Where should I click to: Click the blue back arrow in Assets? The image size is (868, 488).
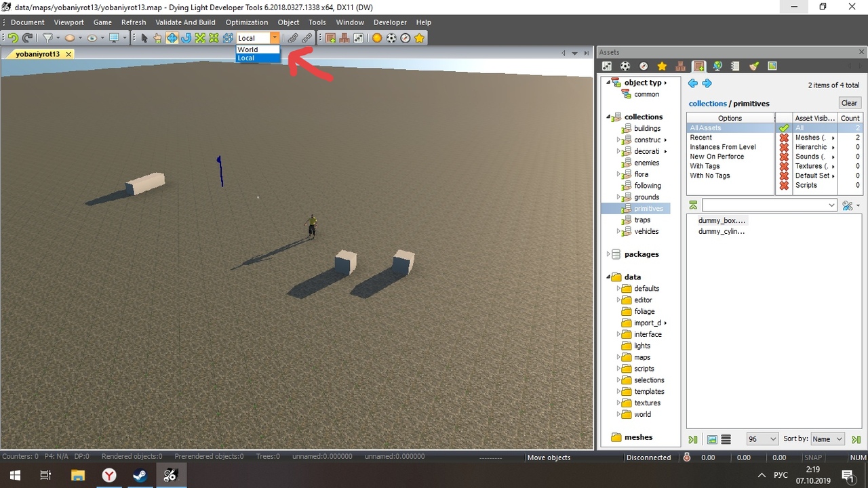tap(692, 83)
